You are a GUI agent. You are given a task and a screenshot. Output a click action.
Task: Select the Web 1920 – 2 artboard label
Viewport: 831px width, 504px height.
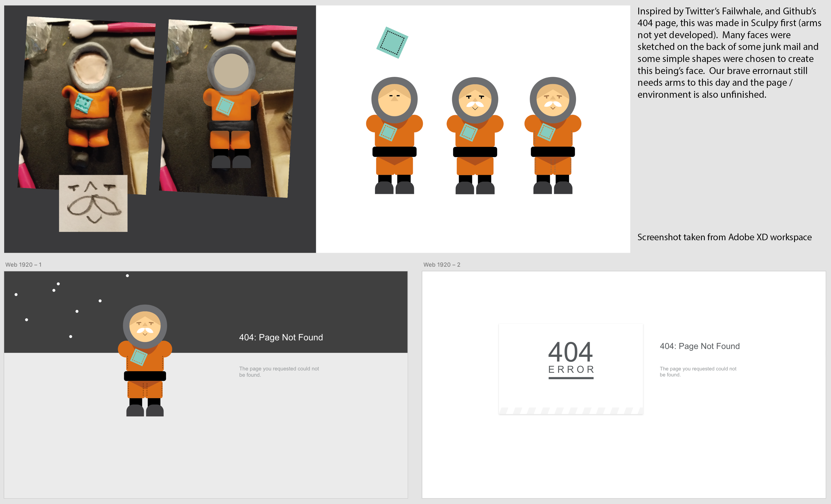(441, 265)
